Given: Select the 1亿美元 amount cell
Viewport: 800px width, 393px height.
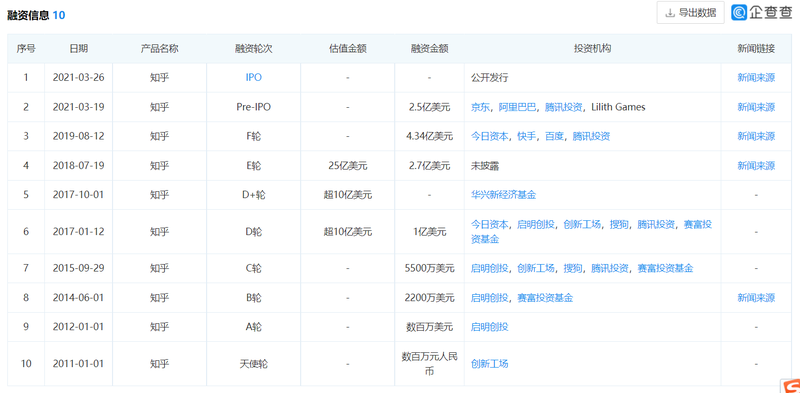Looking at the screenshot, I should 430,232.
